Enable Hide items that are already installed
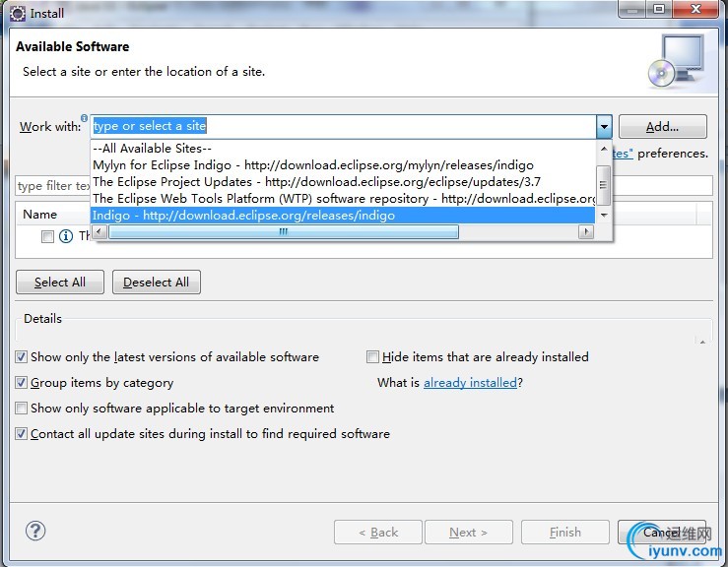Image resolution: width=728 pixels, height=567 pixels. click(372, 356)
